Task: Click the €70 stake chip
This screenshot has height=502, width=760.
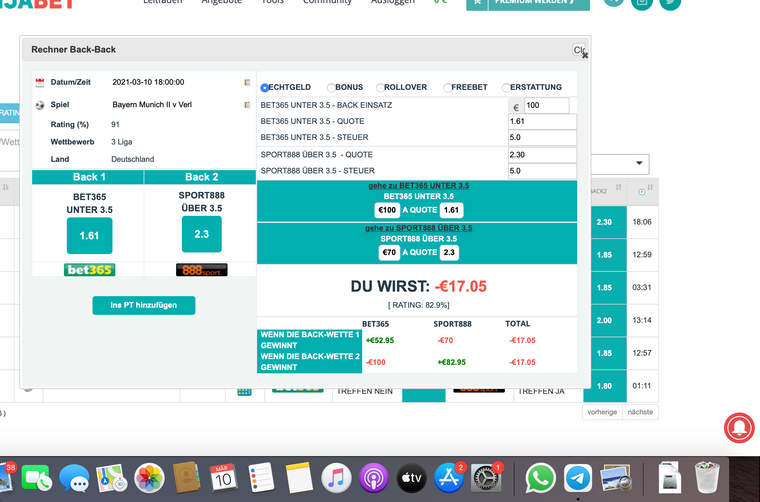Action: coord(389,252)
